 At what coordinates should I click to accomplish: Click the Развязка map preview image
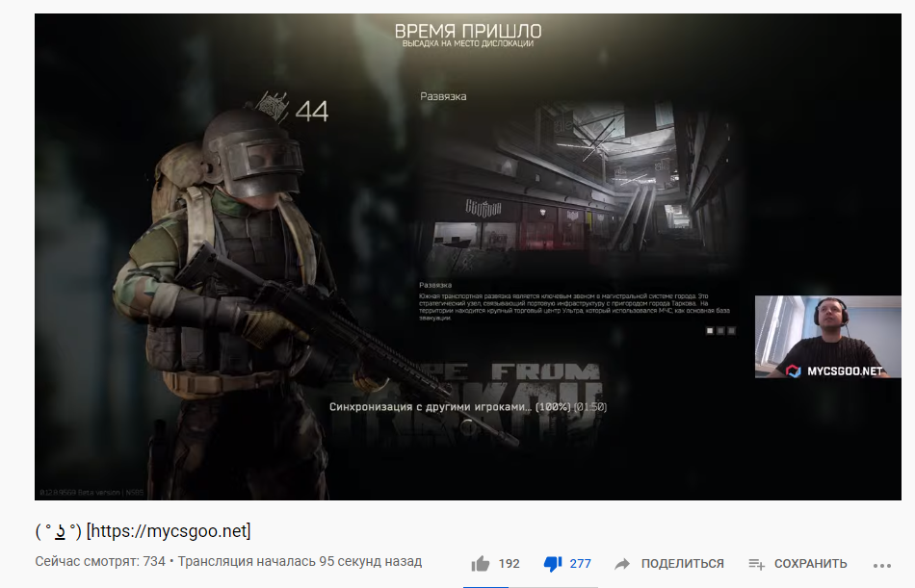[578, 188]
